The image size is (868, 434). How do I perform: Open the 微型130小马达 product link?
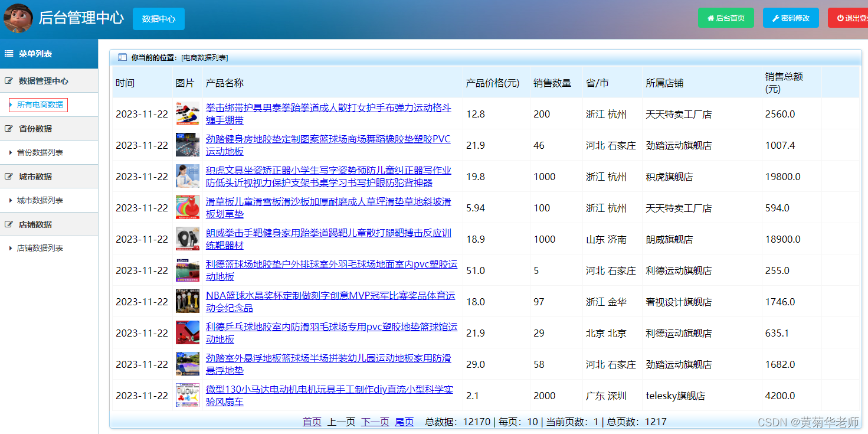tap(329, 396)
